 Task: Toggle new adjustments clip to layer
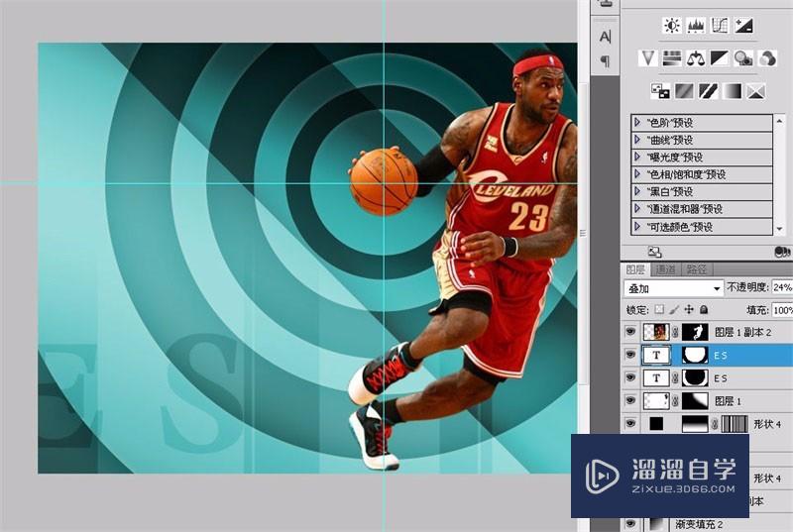click(782, 252)
